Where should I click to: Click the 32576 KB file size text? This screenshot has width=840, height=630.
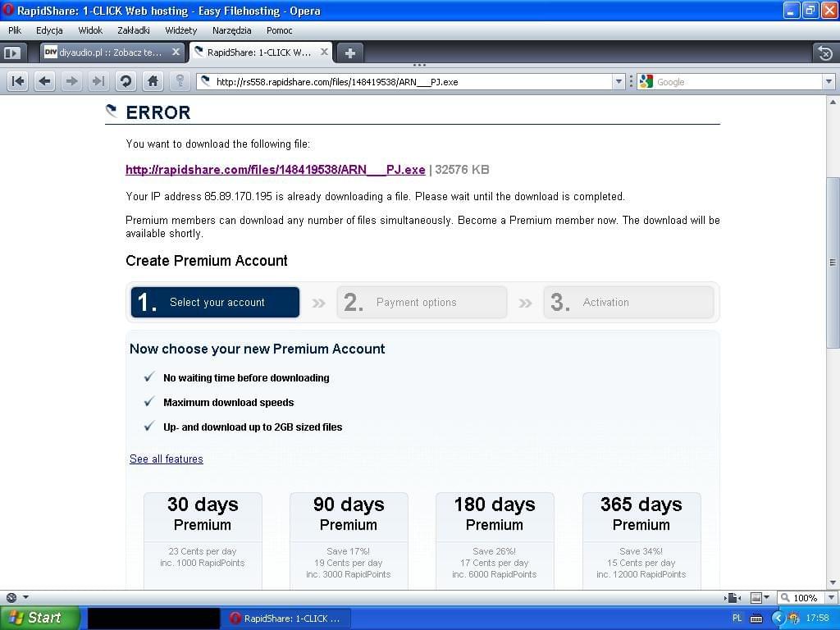[462, 170]
